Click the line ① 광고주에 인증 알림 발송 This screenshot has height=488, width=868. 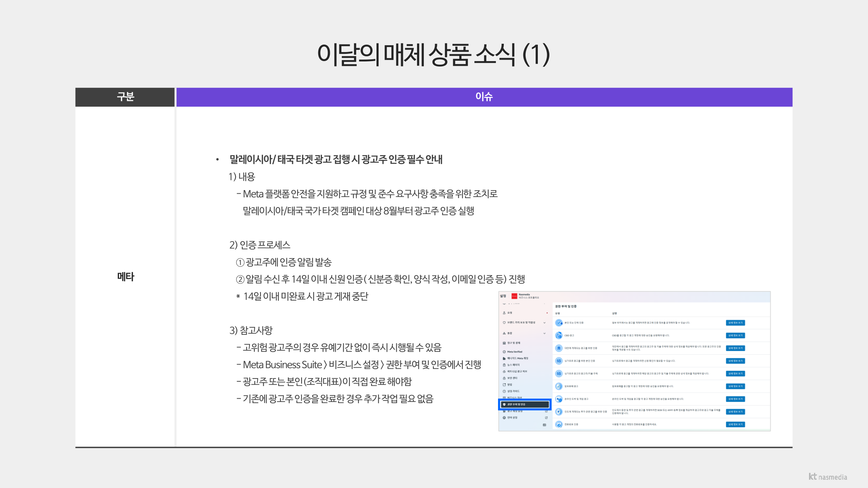tap(284, 262)
